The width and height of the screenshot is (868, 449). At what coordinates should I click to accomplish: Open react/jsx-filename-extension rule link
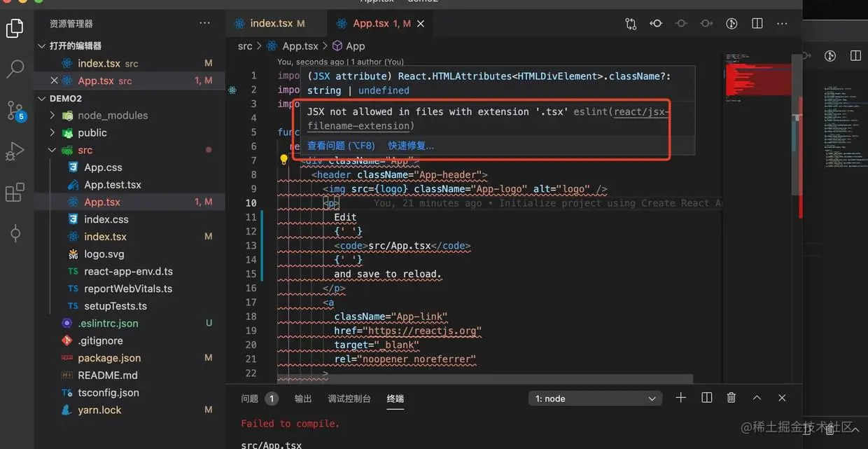[488, 119]
